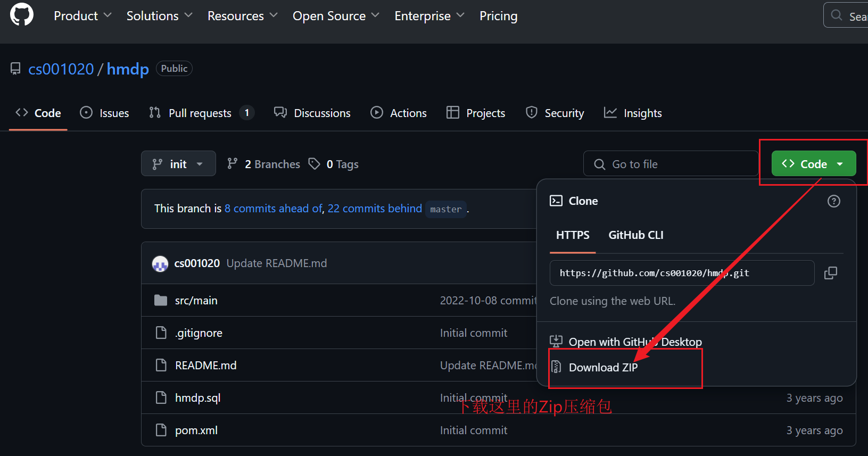Open the Issues tab
This screenshot has height=456, width=868.
(104, 113)
